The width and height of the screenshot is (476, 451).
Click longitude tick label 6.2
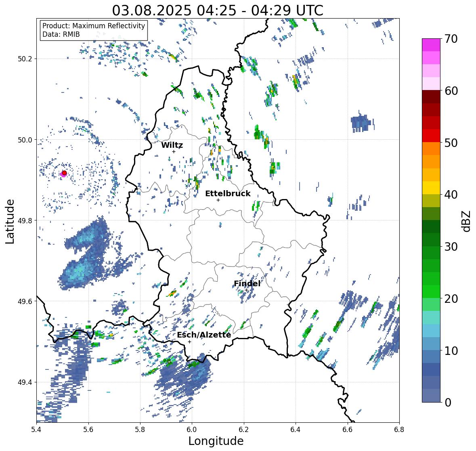tap(244, 430)
